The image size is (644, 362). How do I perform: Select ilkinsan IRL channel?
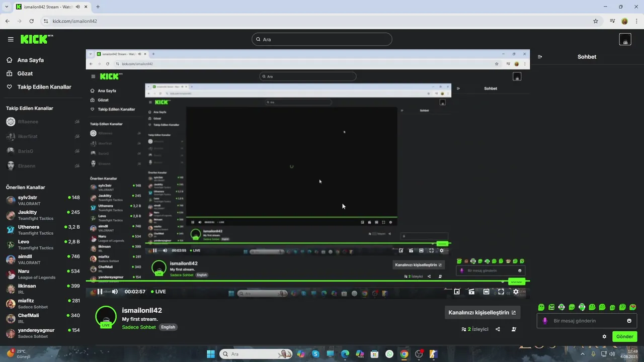pos(43,289)
